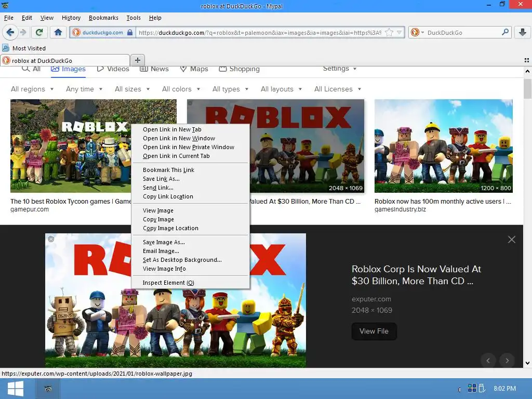Click the list all tabs grid icon

(527, 60)
